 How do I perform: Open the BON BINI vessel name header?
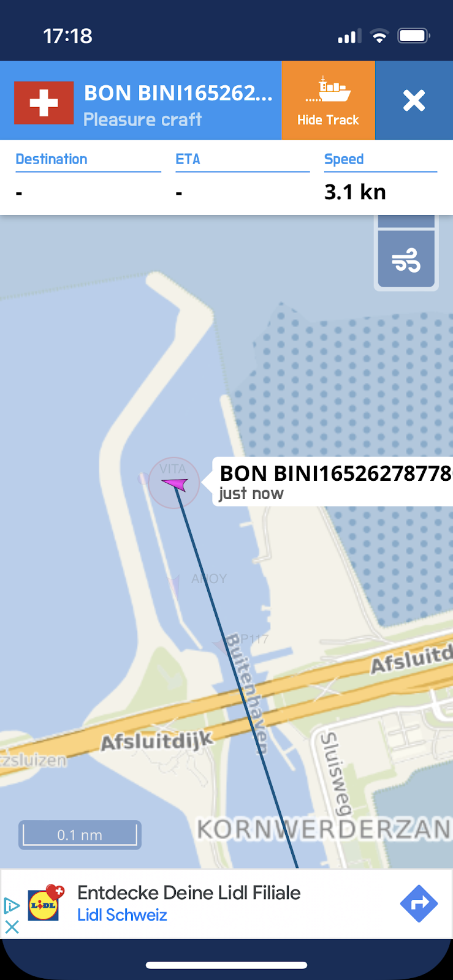(x=178, y=92)
